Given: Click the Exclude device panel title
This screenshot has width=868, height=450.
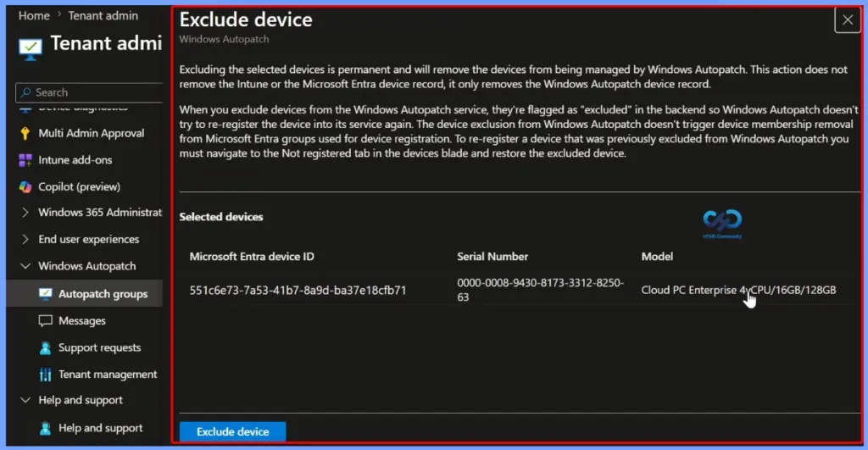Looking at the screenshot, I should pos(246,20).
